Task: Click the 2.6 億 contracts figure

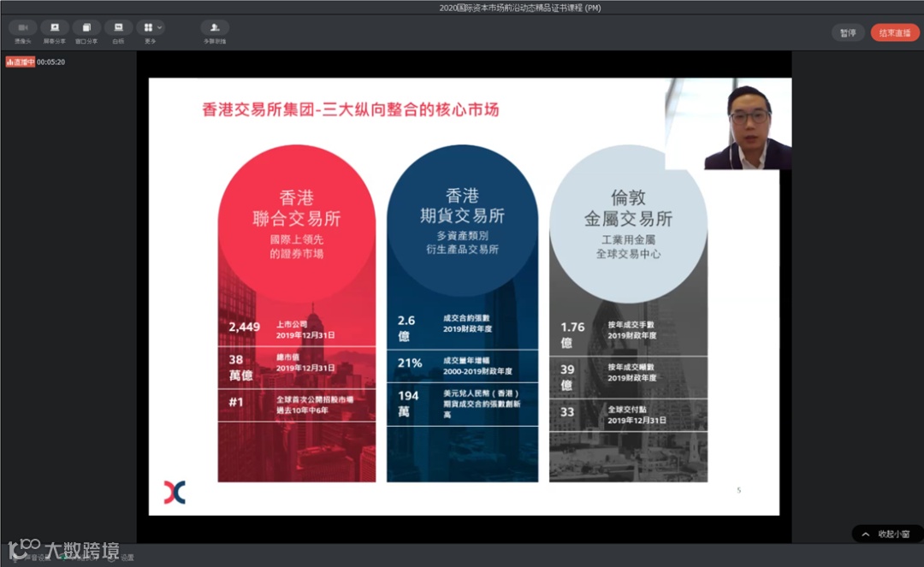Action: coord(406,328)
